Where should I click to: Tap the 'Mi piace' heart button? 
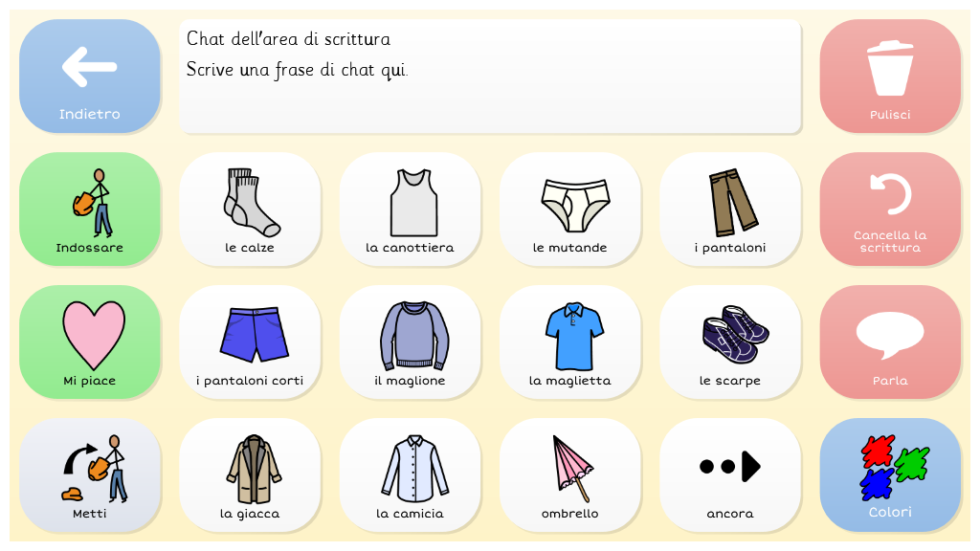(90, 342)
